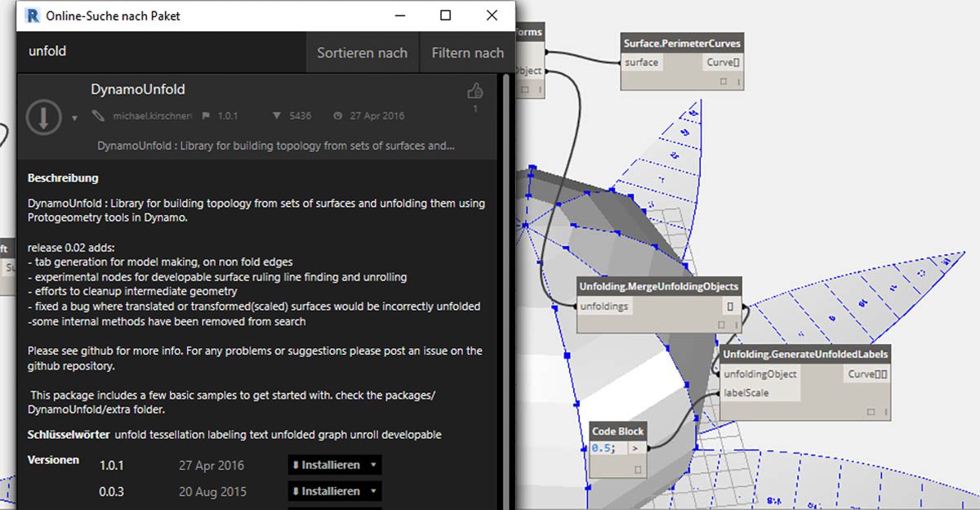Viewport: 980px width, 510px height.
Task: Click the Schlüsselwörter label
Action: 68,433
